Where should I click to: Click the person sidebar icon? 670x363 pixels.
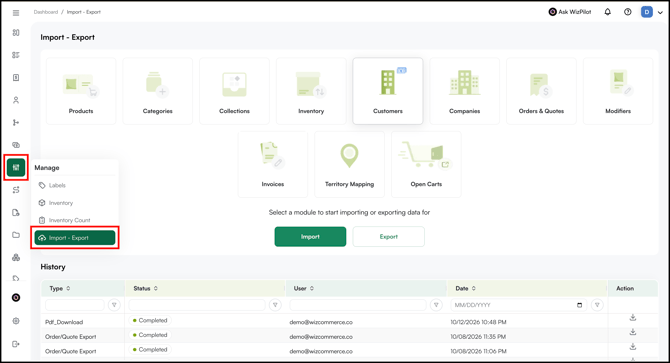pos(16,100)
